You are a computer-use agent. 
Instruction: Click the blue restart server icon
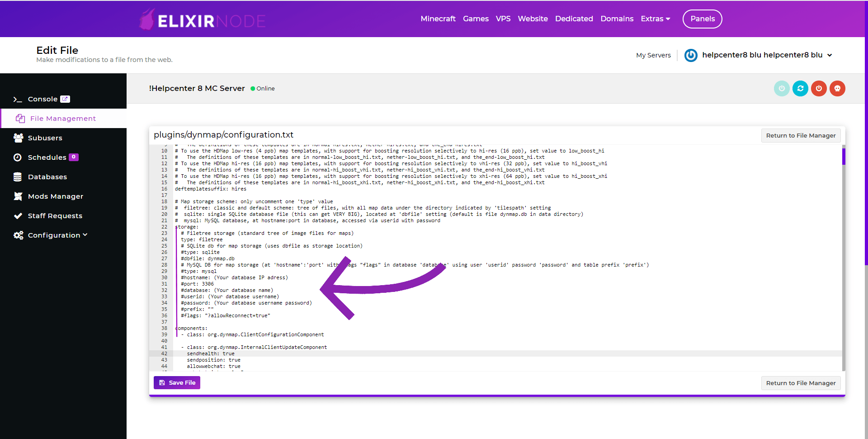[x=800, y=89]
